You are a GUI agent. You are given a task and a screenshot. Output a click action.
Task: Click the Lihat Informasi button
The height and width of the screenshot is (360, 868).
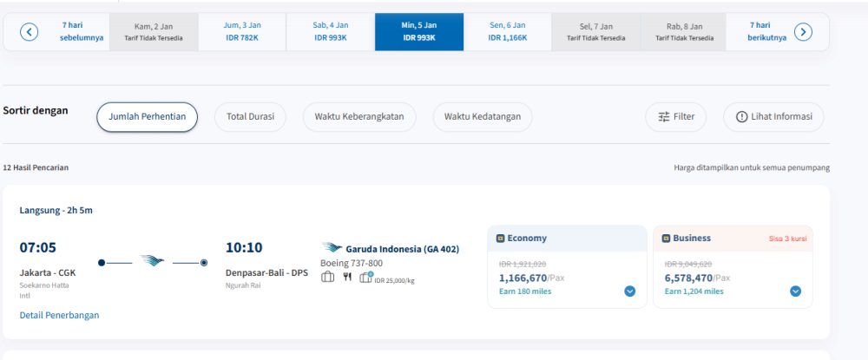click(x=773, y=117)
